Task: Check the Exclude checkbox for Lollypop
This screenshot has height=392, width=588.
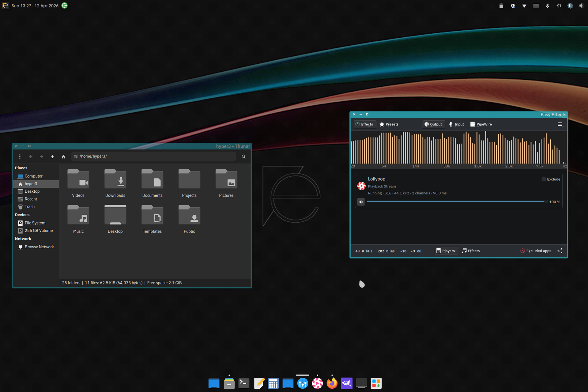Action: (x=544, y=179)
